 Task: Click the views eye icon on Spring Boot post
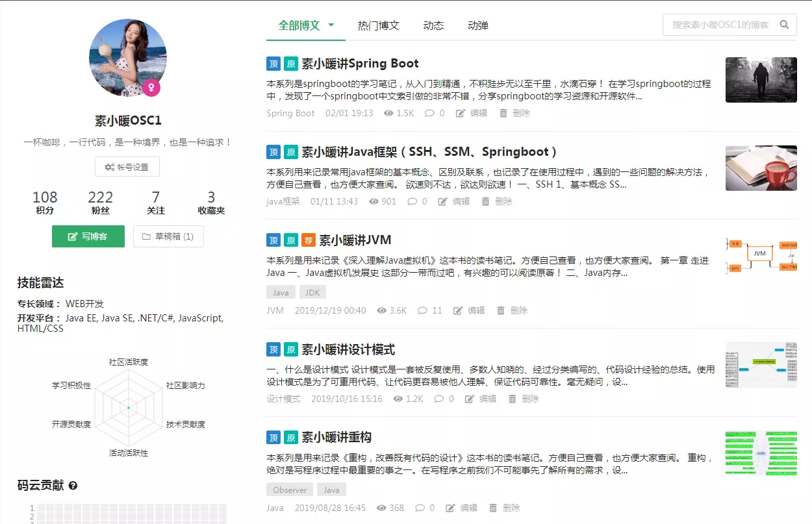tap(388, 113)
